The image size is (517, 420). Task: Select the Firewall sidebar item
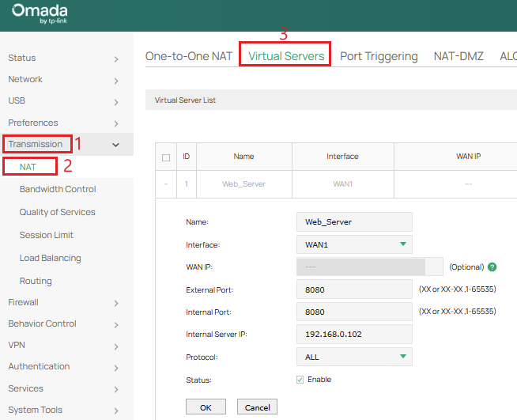(23, 302)
